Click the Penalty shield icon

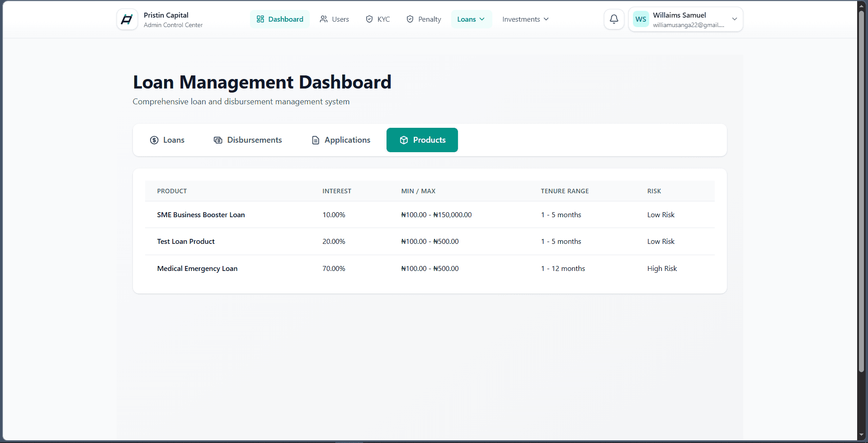coord(410,19)
